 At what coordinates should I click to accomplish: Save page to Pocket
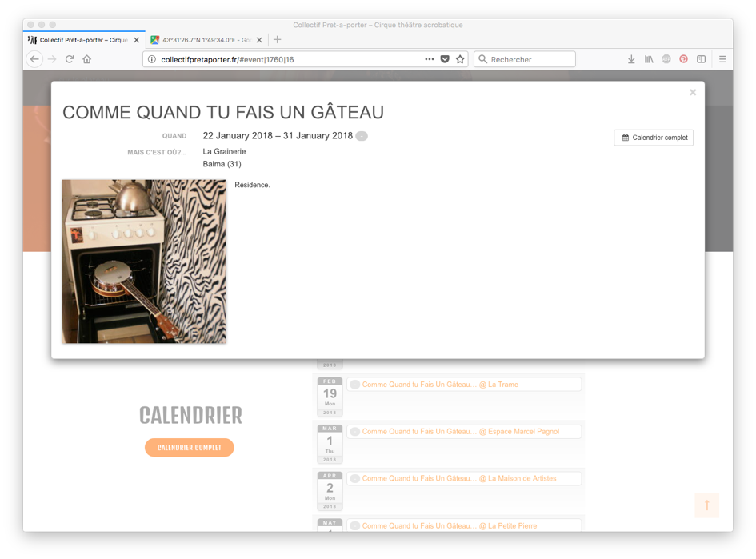click(x=445, y=59)
